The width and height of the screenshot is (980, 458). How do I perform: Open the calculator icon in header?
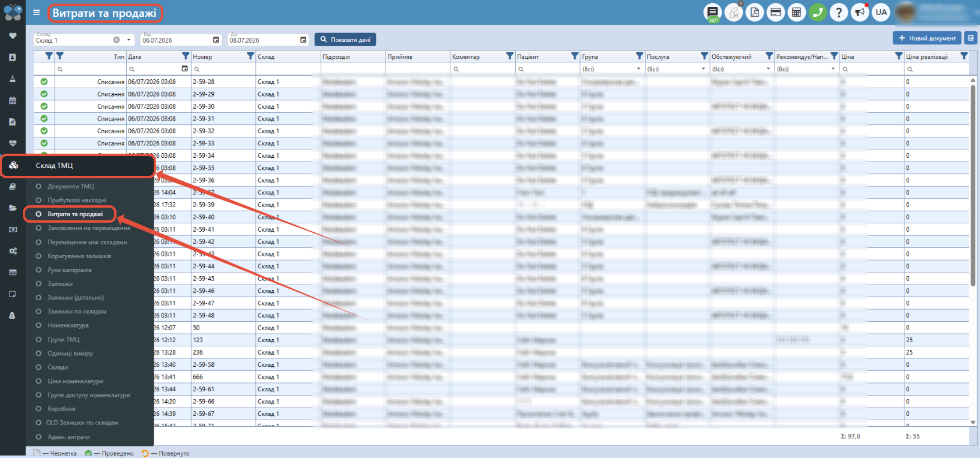797,12
